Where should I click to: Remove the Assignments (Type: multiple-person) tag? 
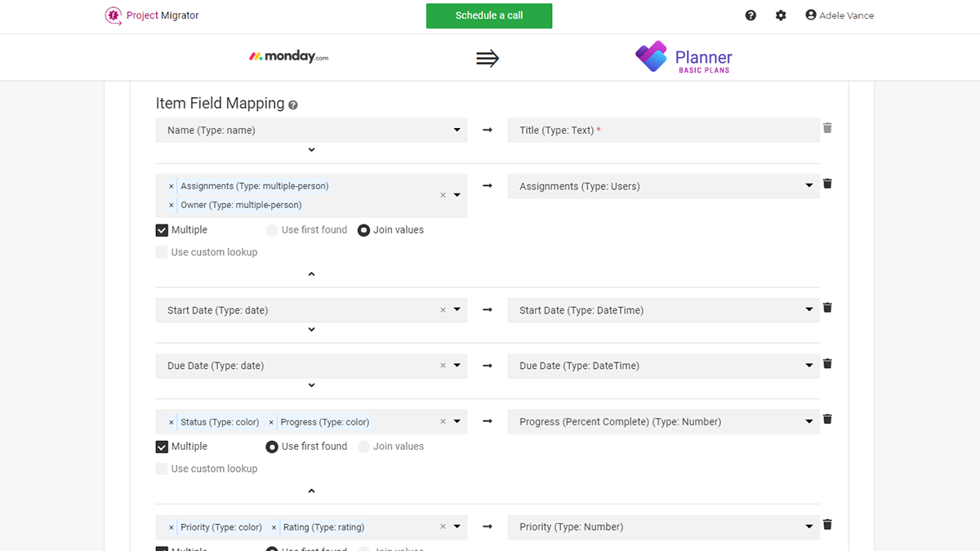(x=171, y=186)
